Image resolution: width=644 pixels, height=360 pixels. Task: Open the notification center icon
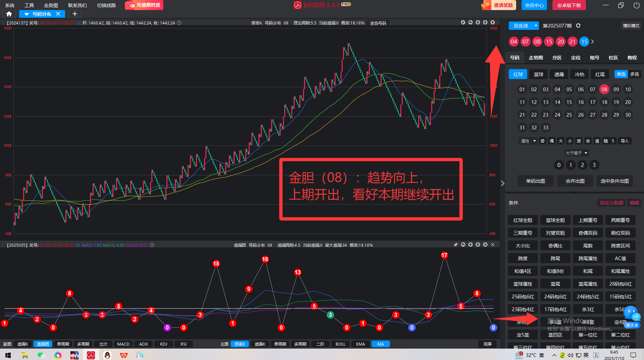[633, 355]
